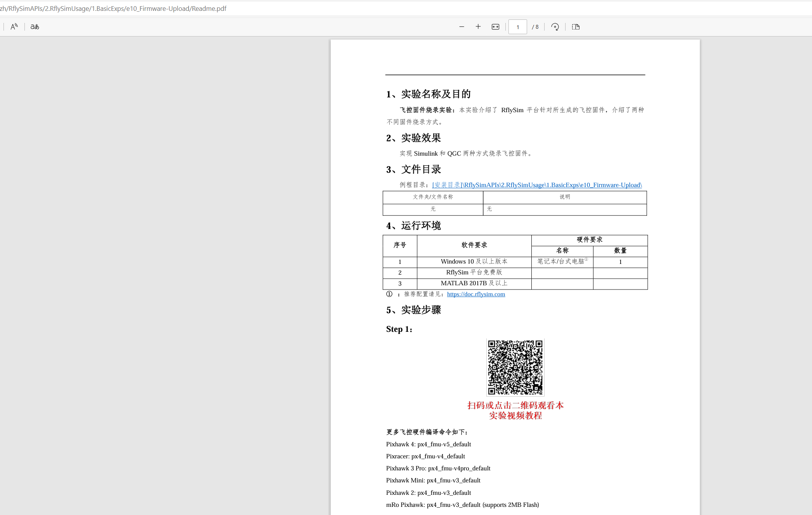Screen dimensions: 812x515
Task: Click table header 序号
Action: [x=400, y=245]
